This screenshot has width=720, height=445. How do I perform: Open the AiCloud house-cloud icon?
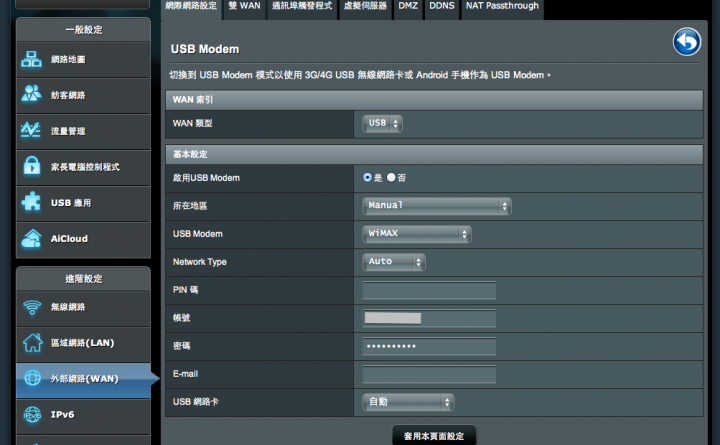point(31,238)
